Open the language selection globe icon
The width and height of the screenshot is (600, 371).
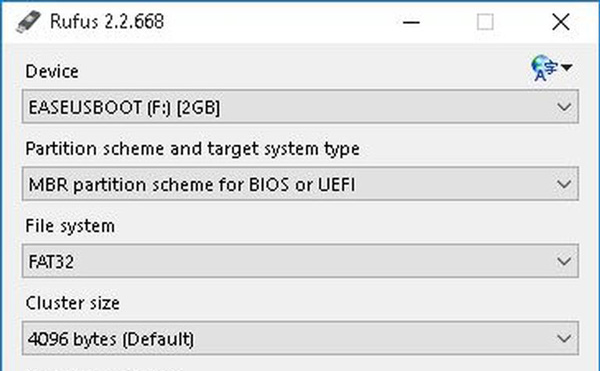(543, 68)
